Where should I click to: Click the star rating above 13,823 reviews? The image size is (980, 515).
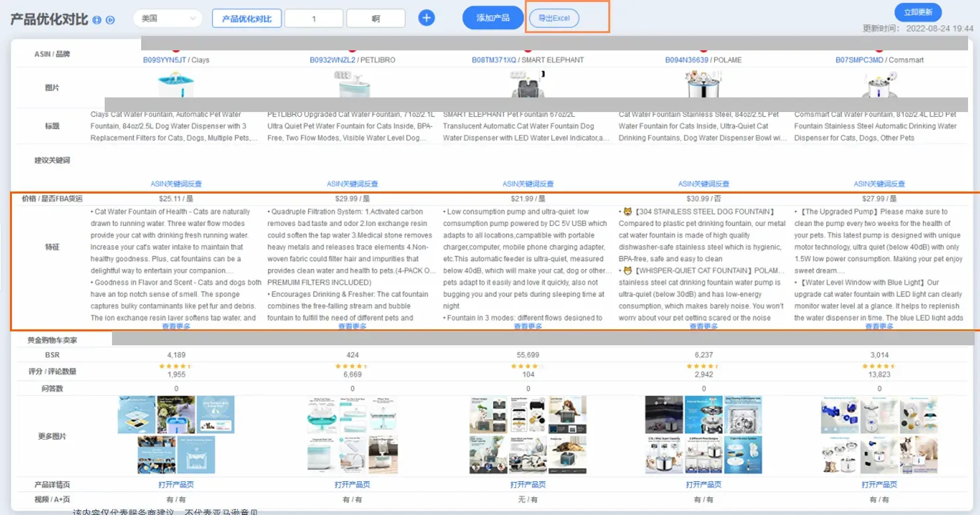pyautogui.click(x=879, y=366)
